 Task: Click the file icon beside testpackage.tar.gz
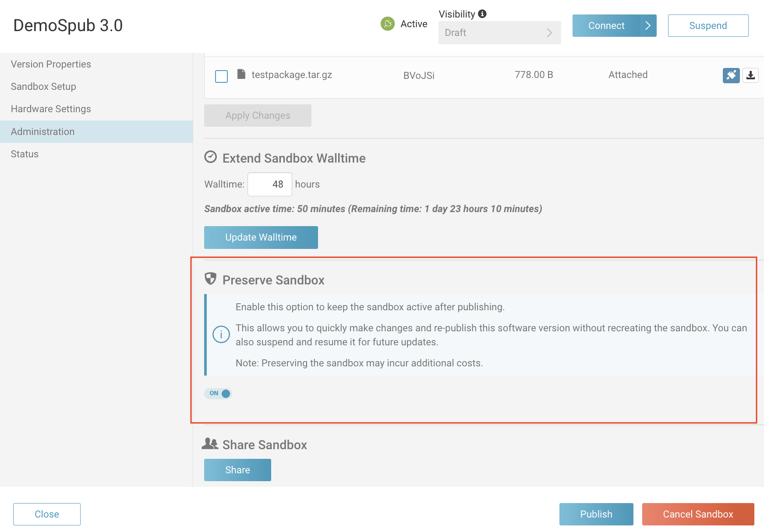(x=241, y=74)
